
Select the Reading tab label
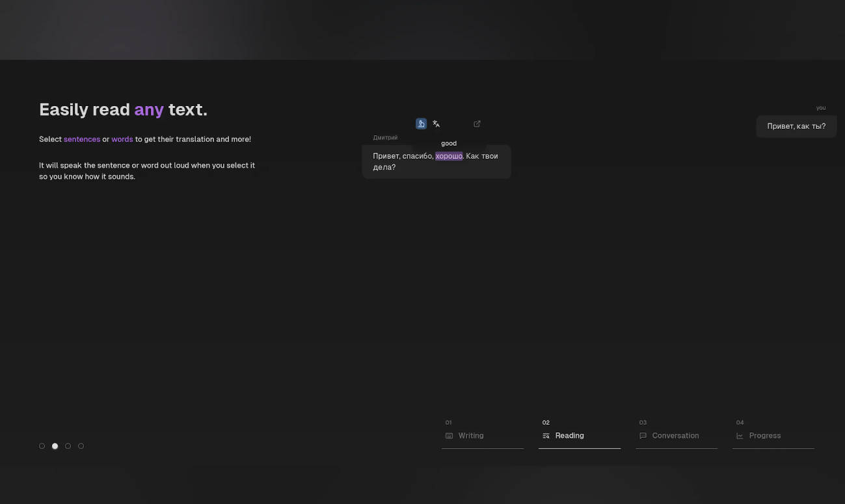tap(569, 436)
